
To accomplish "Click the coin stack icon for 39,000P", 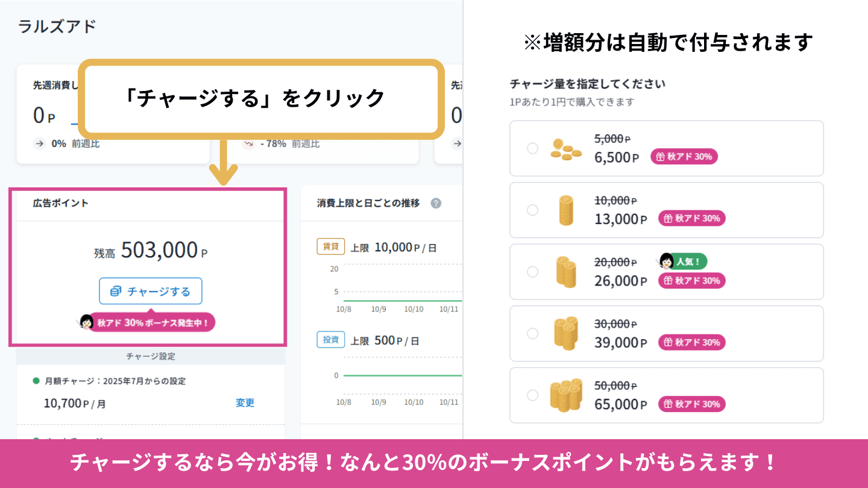I will tap(566, 333).
